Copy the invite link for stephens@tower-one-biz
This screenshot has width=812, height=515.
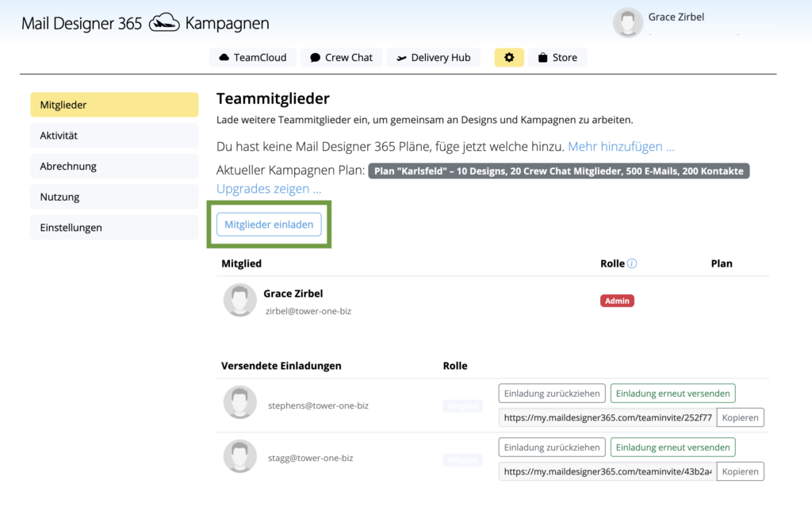(x=740, y=417)
